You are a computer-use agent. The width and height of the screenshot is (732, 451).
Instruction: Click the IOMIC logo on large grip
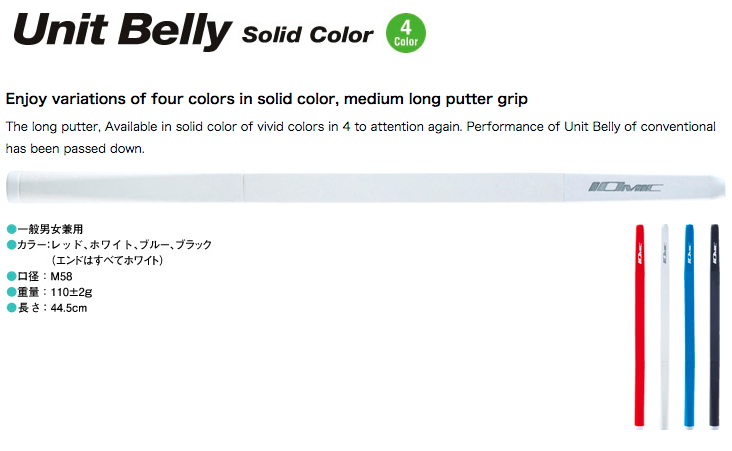click(x=625, y=187)
